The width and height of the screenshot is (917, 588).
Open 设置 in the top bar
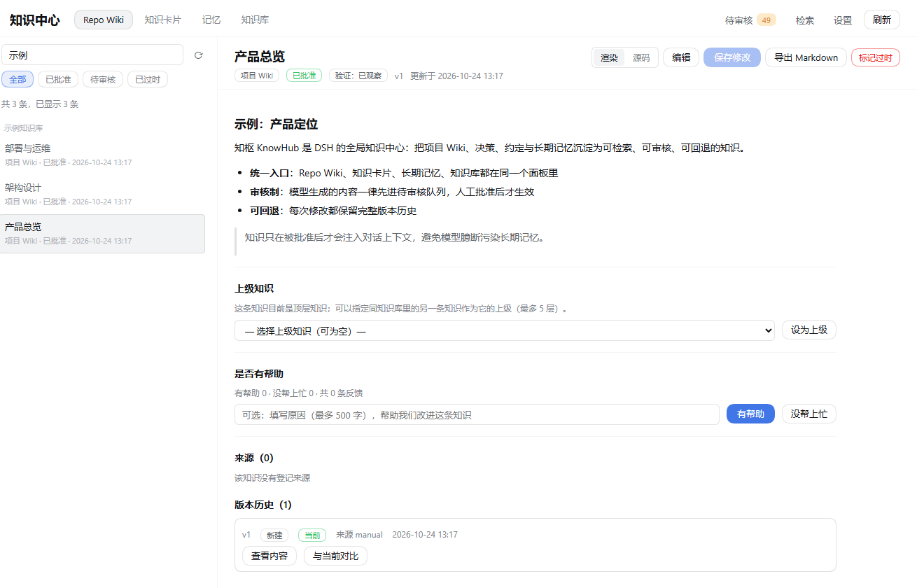[x=843, y=20]
